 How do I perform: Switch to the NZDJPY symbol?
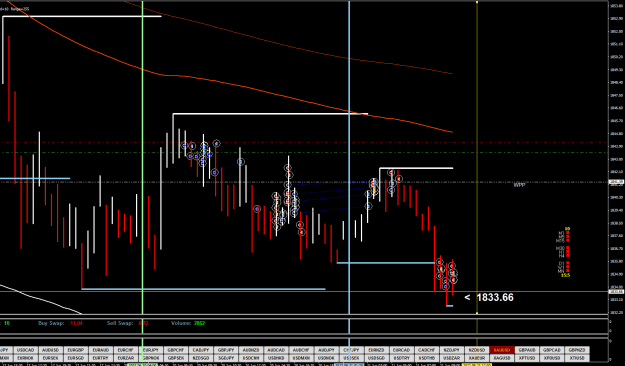452,350
